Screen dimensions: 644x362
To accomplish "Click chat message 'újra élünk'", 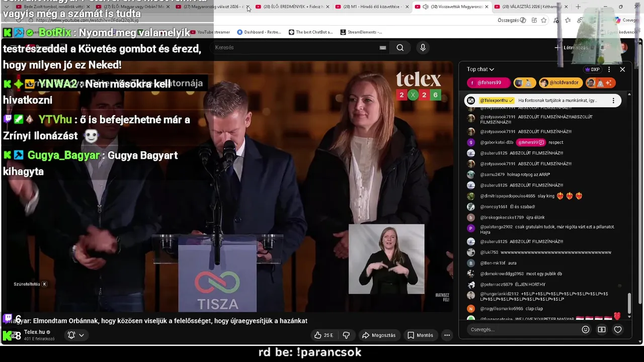I will click(536, 218).
